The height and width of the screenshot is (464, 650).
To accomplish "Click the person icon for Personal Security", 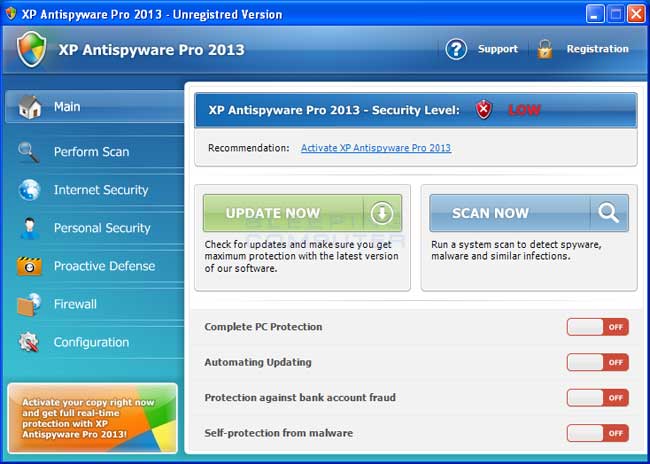I will click(29, 228).
